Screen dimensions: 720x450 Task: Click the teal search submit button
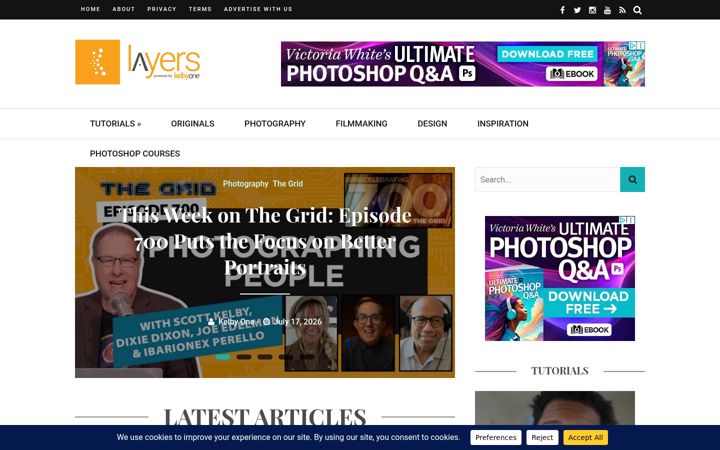pos(632,180)
